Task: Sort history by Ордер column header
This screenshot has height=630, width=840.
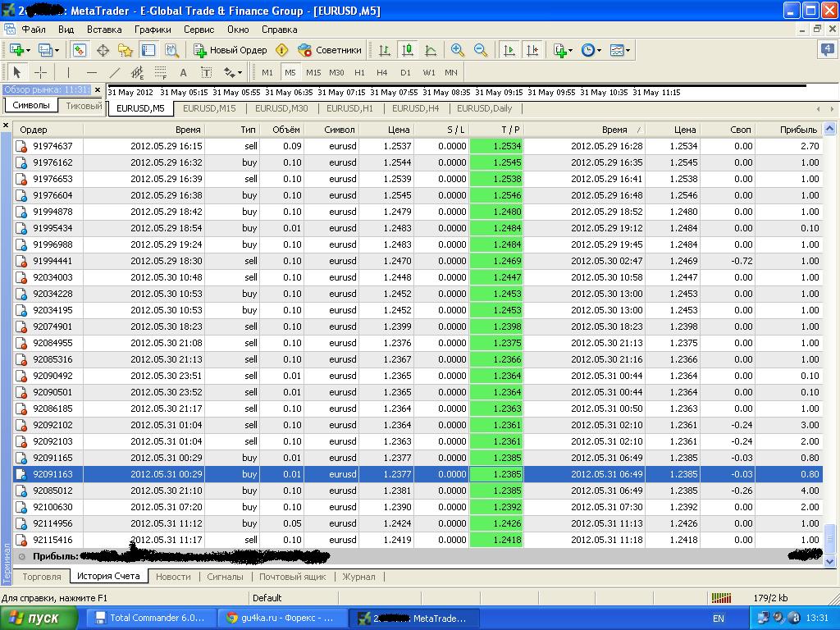Action: [48, 130]
